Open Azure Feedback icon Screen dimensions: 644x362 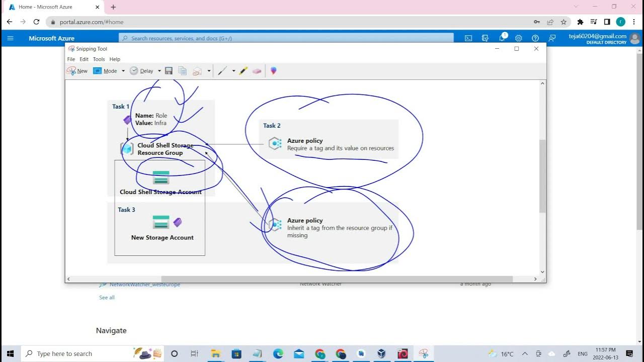(x=552, y=38)
